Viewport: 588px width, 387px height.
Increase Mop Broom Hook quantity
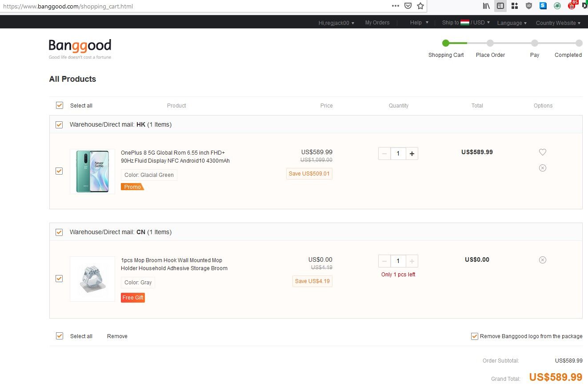[412, 261]
